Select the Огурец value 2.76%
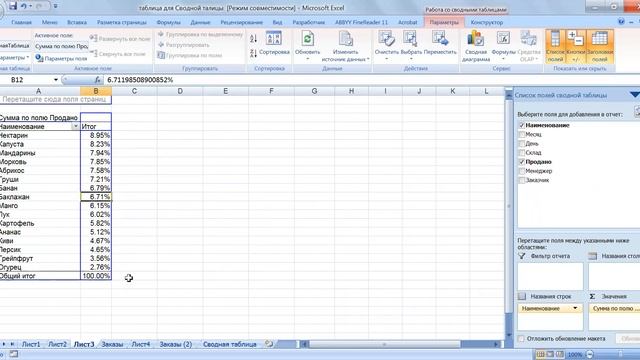640x360 pixels. [x=96, y=267]
